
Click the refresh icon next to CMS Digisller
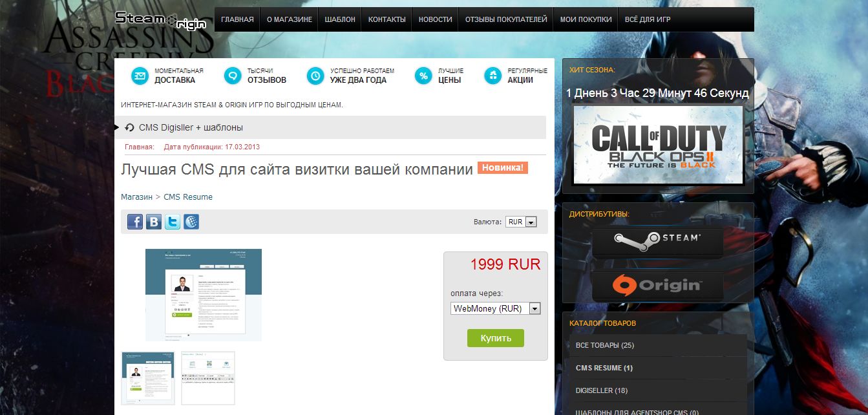[x=129, y=127]
